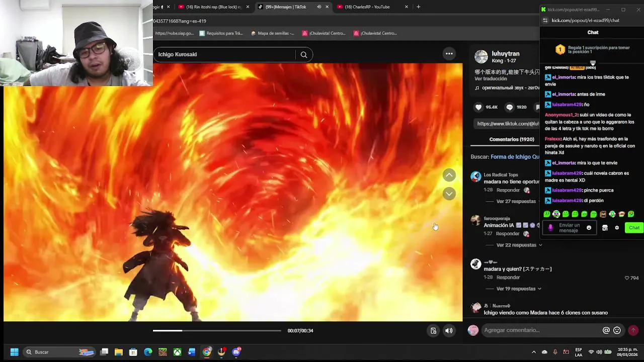Image resolution: width=644 pixels, height=362 pixels.
Task: Click the video link URL box
Action: click(507, 124)
